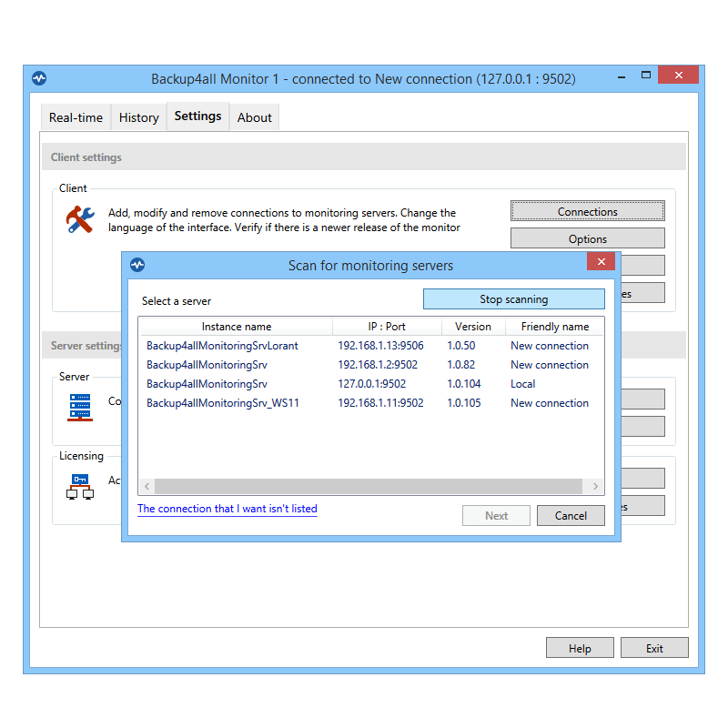Image resolution: width=728 pixels, height=728 pixels.
Task: Switch to the Real-time tab
Action: click(x=76, y=117)
